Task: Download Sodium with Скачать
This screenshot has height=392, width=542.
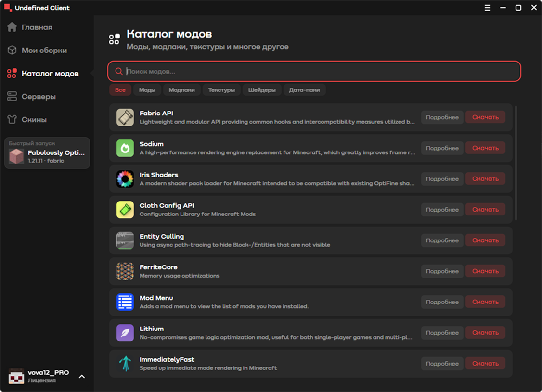Action: (x=485, y=148)
